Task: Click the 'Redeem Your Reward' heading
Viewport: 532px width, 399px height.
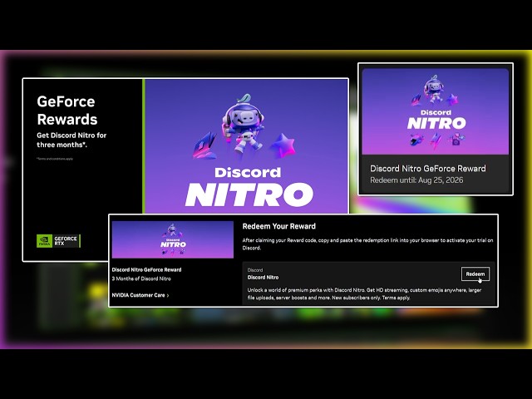Action: pyautogui.click(x=279, y=226)
